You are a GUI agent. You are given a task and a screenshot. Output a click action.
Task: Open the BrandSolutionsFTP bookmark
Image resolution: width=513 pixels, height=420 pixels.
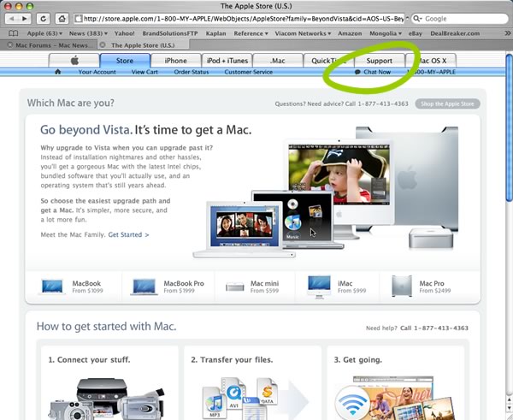(x=170, y=33)
